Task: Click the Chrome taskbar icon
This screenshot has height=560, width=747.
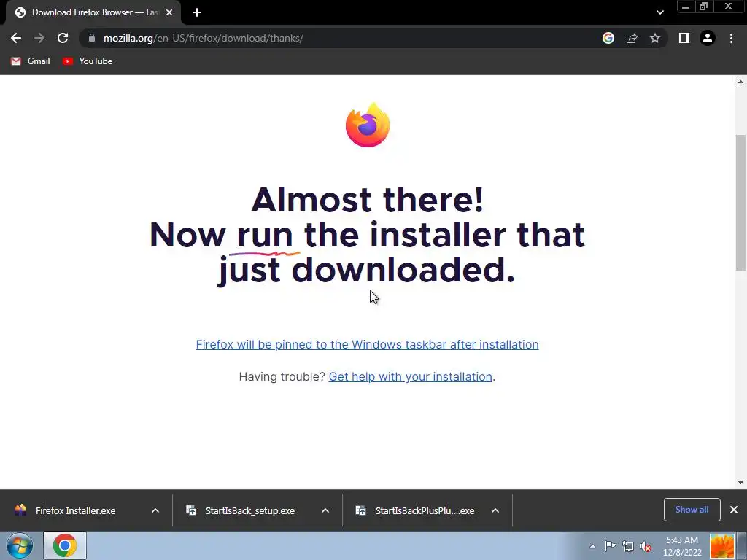Action: coord(65,545)
